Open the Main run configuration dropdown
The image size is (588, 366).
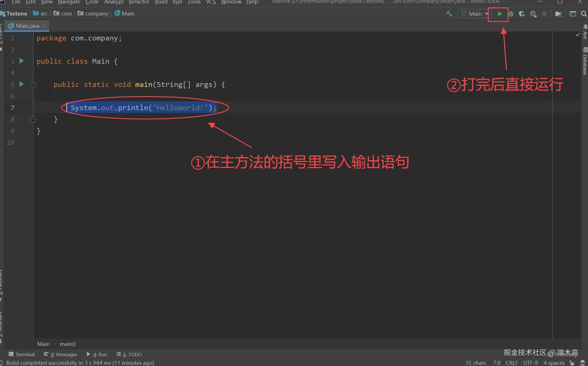tap(474, 13)
